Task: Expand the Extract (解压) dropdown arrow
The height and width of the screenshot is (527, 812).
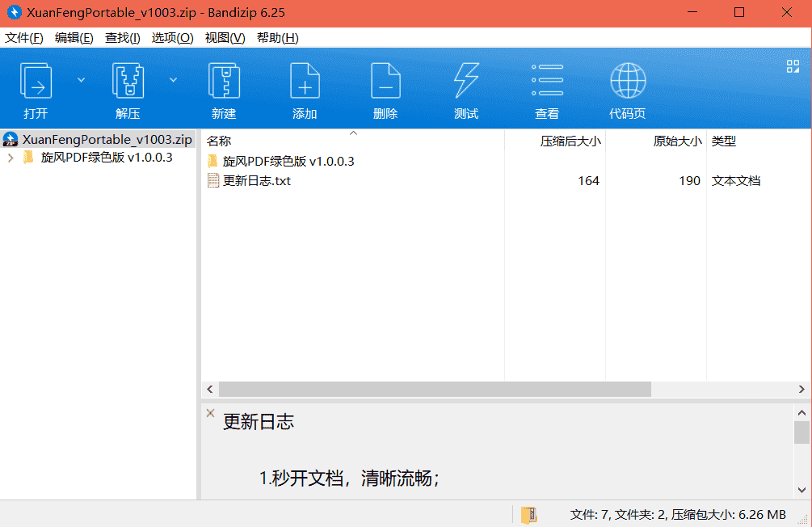Action: 174,80
